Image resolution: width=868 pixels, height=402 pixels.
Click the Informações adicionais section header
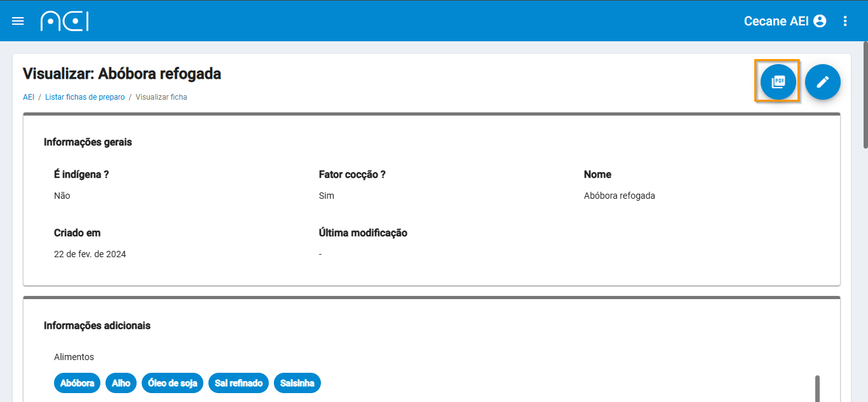click(97, 325)
